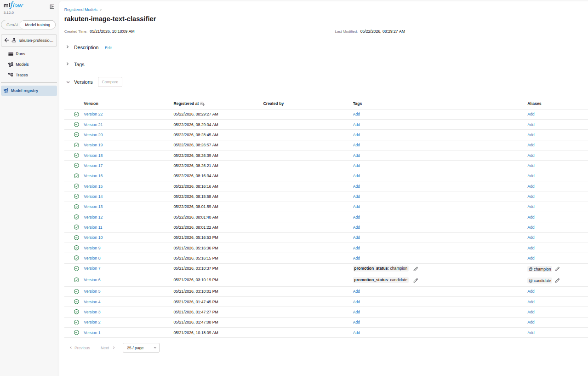588x376 pixels.
Task: Collapse the Versions section
Action: click(x=68, y=82)
